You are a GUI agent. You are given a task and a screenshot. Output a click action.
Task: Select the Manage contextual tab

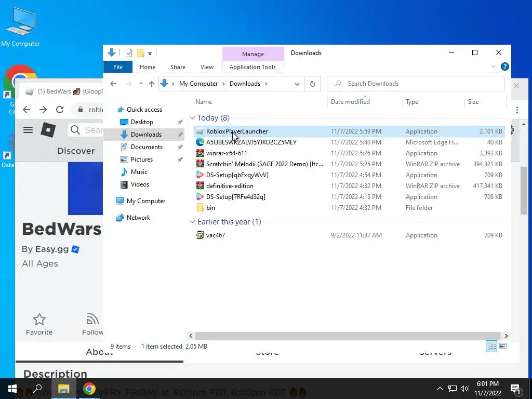click(x=253, y=54)
